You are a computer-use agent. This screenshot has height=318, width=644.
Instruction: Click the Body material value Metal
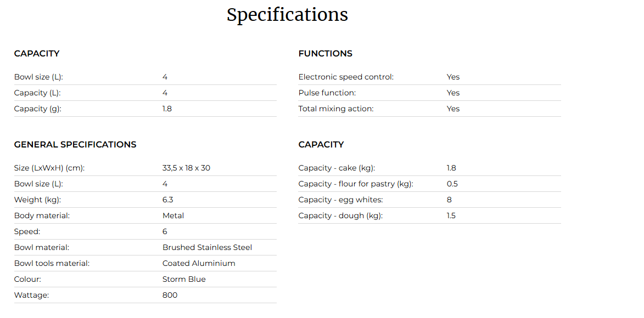tap(173, 216)
